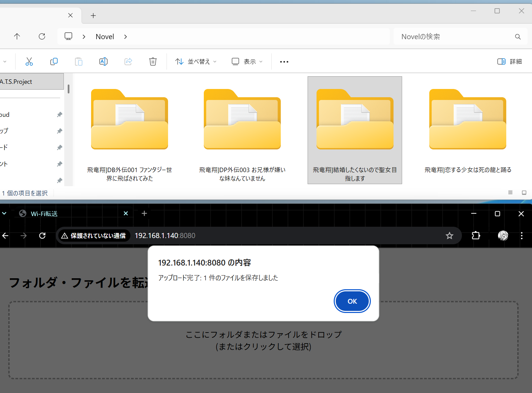The image size is (532, 393).
Task: Click the Chrome profile avatar
Action: point(502,235)
